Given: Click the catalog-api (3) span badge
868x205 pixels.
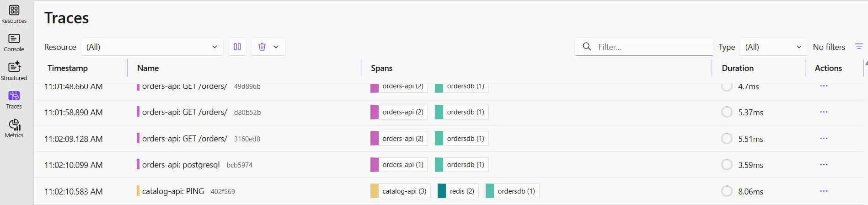Looking at the screenshot, I should 400,191.
